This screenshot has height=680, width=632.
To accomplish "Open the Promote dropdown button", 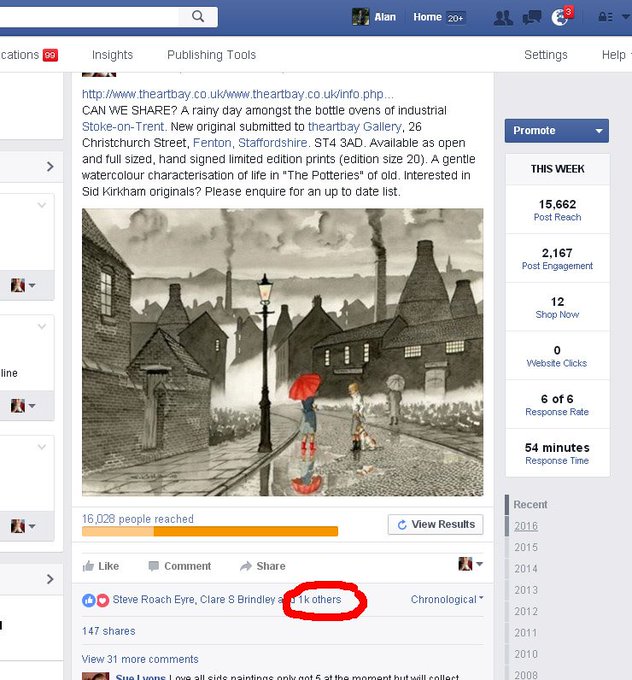I will tap(557, 131).
